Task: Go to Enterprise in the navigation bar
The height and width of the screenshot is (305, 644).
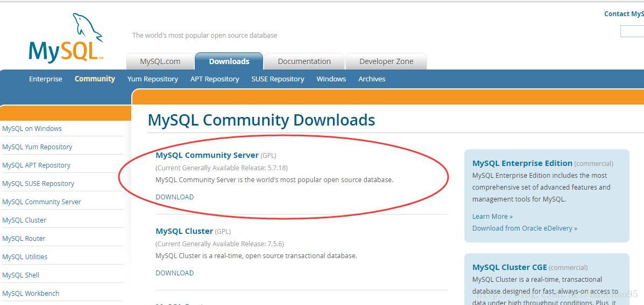Action: (46, 79)
